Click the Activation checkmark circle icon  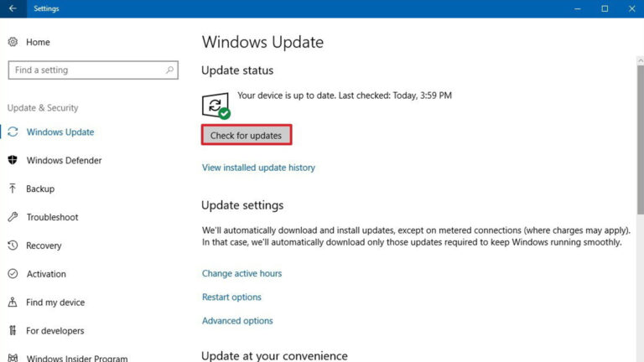click(x=13, y=273)
